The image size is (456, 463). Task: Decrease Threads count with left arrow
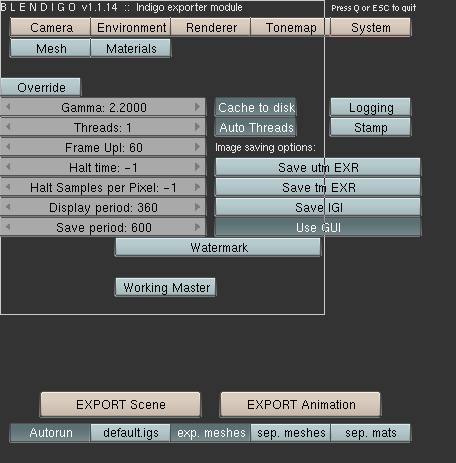pos(8,127)
